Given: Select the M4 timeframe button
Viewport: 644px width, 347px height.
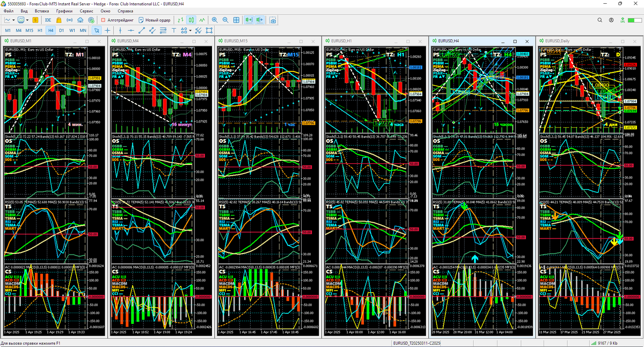Looking at the screenshot, I should (19, 31).
